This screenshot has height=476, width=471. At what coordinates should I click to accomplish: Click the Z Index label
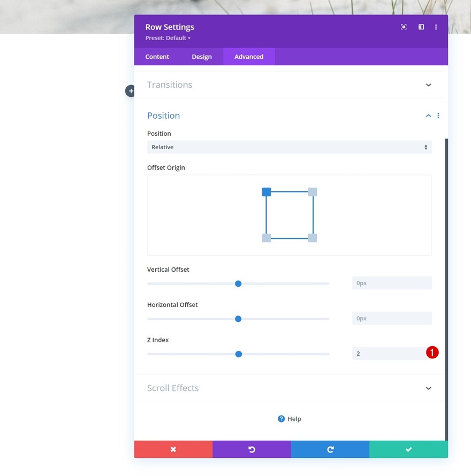158,340
